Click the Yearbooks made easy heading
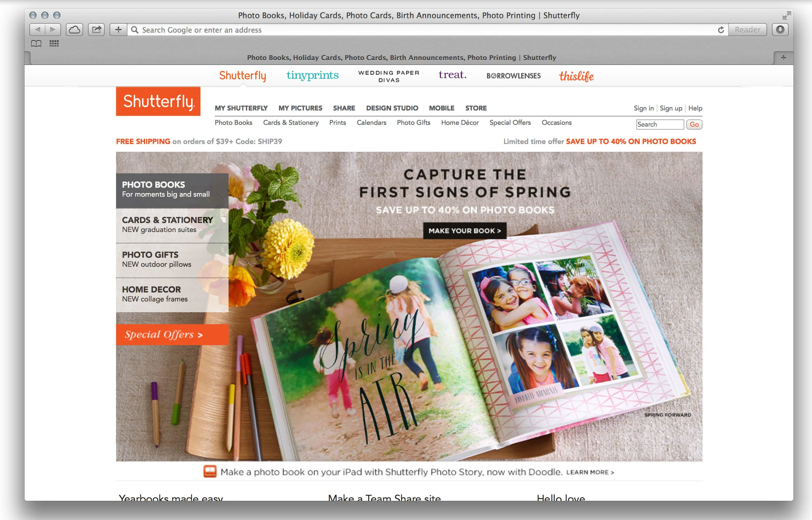This screenshot has width=812, height=520. click(171, 497)
